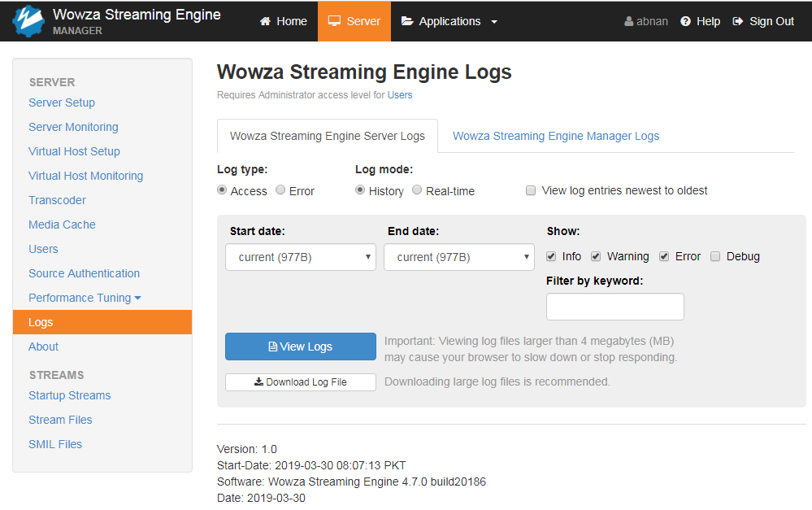Expand the Performance Tuning submenu caret
This screenshot has height=510, width=812.
137,298
